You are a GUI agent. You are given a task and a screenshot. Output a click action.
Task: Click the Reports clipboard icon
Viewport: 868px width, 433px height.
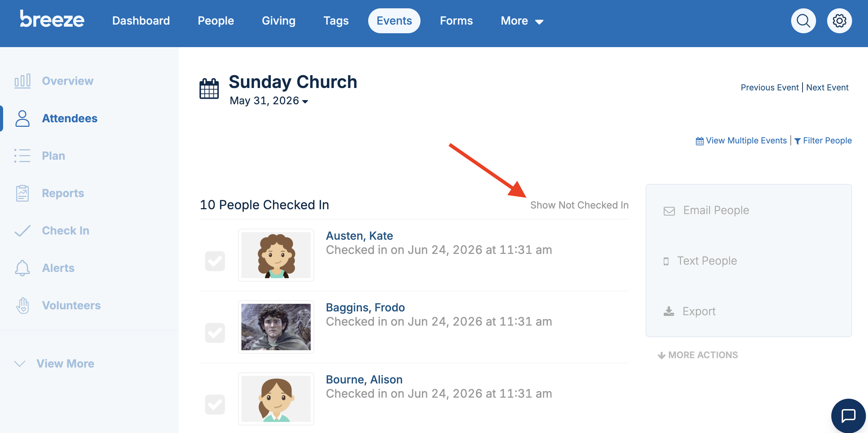coord(23,193)
